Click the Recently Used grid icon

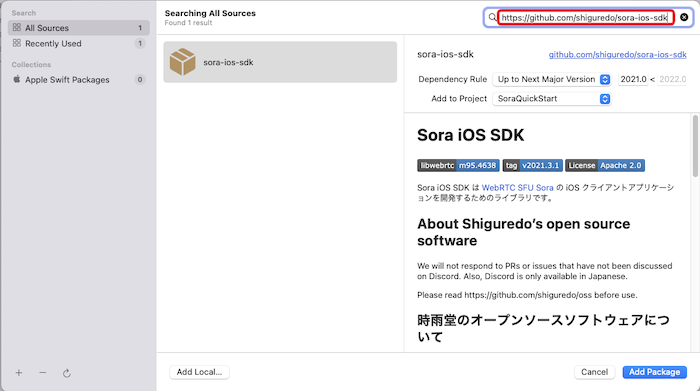click(17, 43)
